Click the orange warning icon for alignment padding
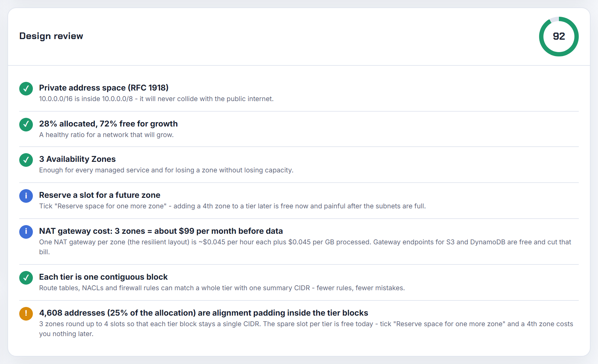 click(x=26, y=314)
